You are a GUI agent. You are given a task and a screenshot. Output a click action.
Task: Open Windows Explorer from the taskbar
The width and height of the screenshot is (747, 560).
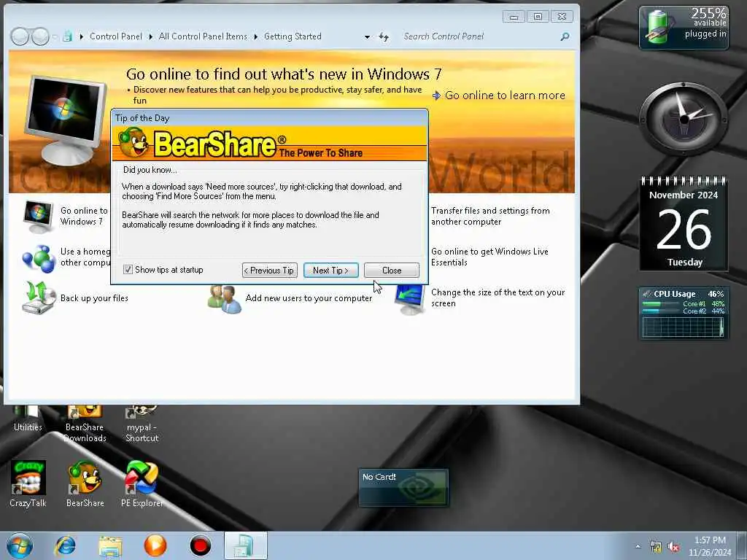111,545
